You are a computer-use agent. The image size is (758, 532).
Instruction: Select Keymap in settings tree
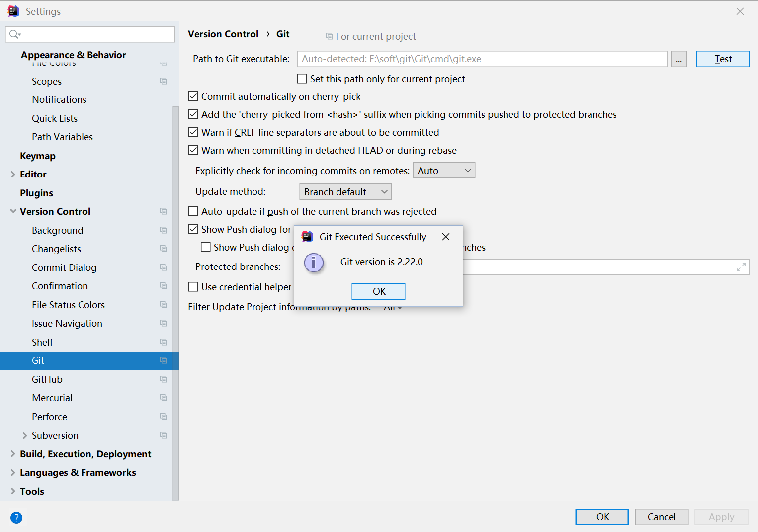click(x=38, y=156)
